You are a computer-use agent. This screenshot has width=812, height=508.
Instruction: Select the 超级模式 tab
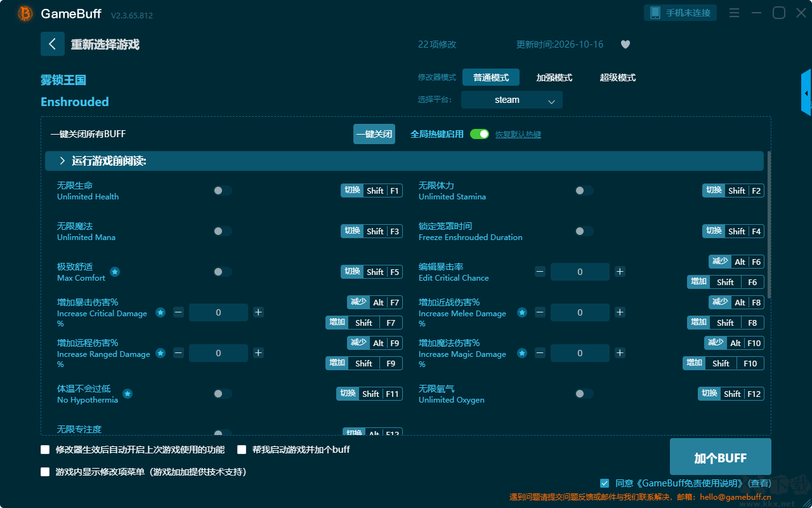tap(618, 77)
